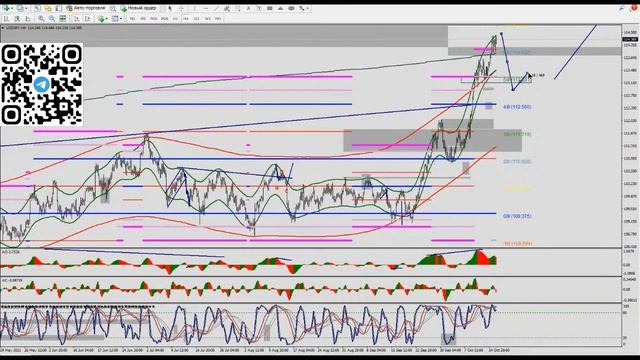Click the AC indicator window label
Viewport: 640px width, 360px height.
(x=12, y=280)
